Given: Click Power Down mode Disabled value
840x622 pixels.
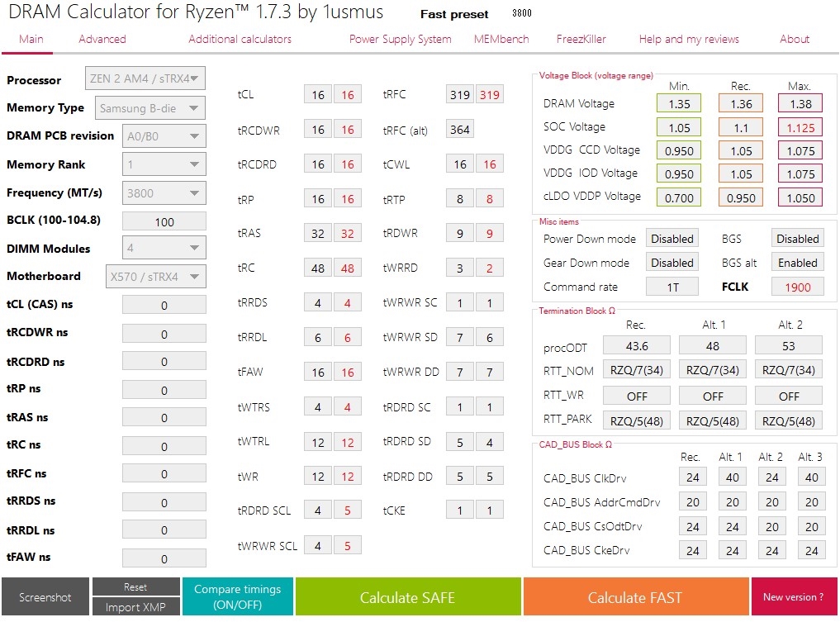Looking at the screenshot, I should pyautogui.click(x=672, y=239).
